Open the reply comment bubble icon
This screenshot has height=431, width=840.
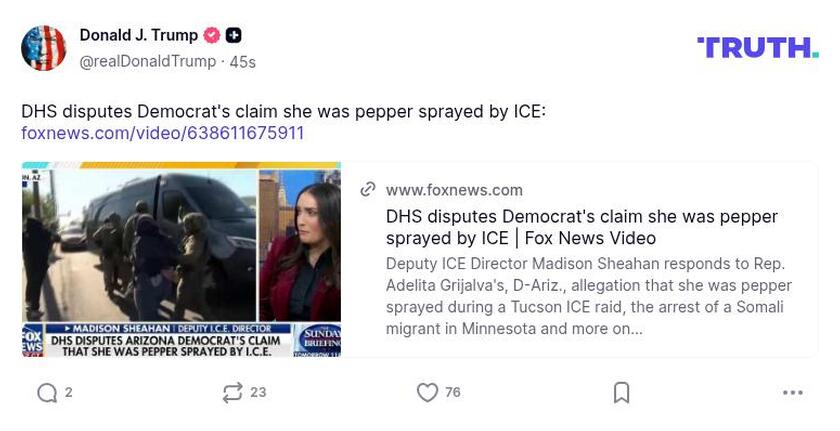point(47,393)
